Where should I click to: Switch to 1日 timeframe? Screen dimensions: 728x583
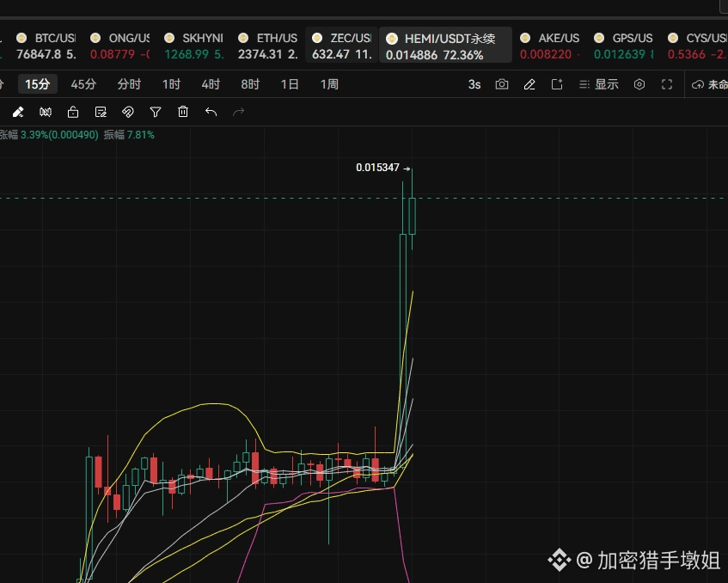(x=290, y=84)
